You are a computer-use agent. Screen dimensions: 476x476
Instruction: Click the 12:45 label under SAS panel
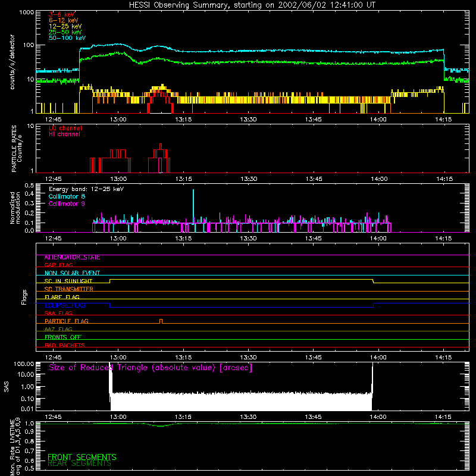[x=53, y=417]
